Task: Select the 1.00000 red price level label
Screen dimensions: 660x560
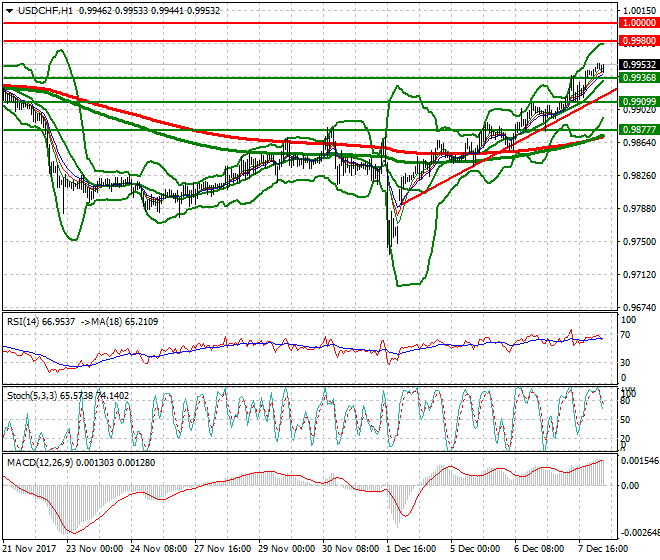Action: (639, 23)
